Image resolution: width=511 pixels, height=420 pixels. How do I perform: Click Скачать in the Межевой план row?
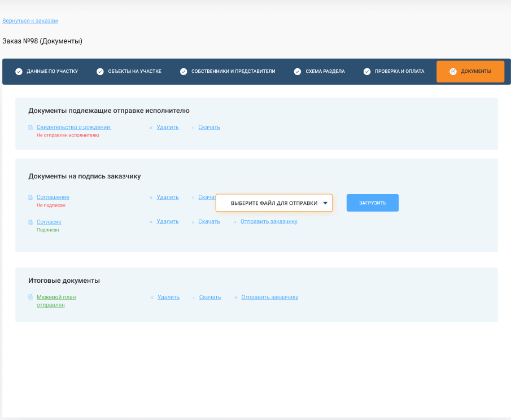click(x=210, y=297)
